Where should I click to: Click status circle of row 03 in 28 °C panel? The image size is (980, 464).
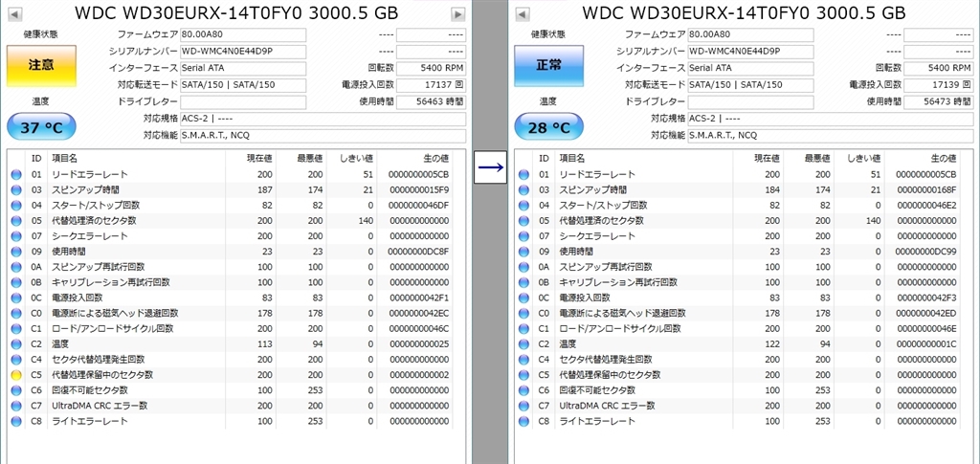(523, 189)
